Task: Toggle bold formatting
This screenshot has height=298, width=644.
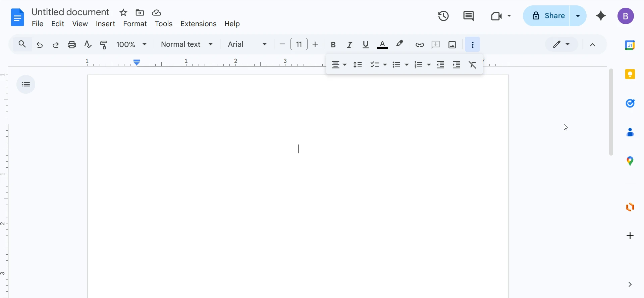Action: (x=333, y=44)
